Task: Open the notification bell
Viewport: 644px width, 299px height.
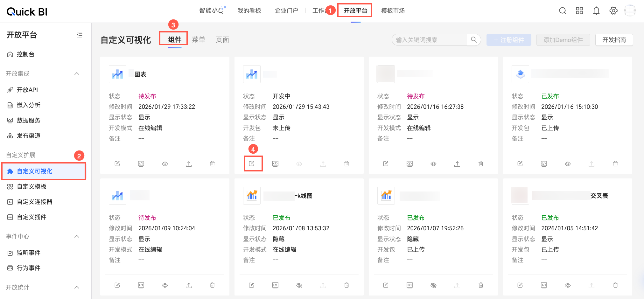Action: click(596, 11)
